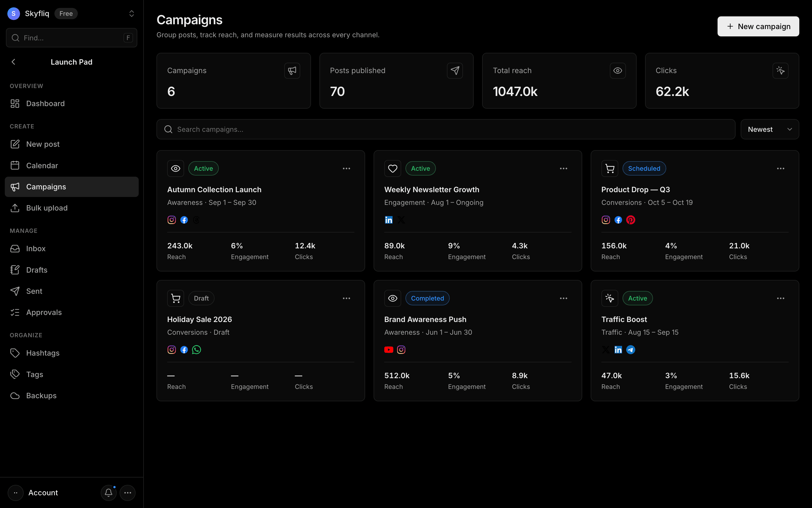
Task: Click the Instagram icon on Brand Awareness Push
Action: (x=401, y=350)
